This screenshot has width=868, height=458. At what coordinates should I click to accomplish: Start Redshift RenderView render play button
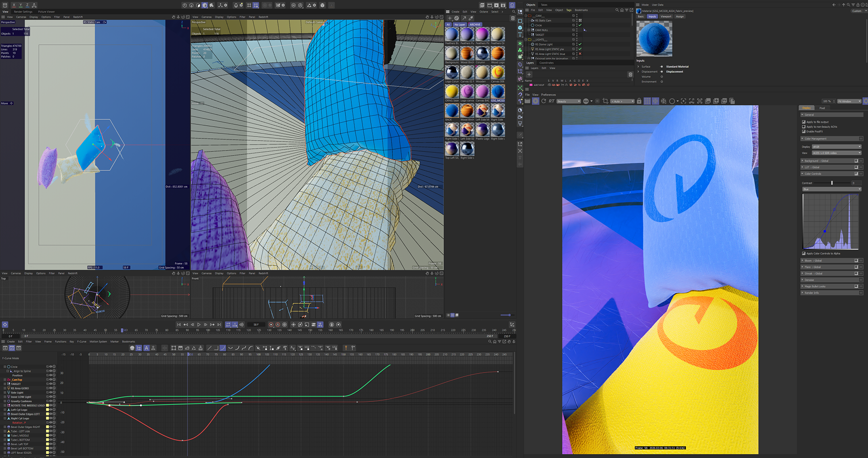[536, 101]
